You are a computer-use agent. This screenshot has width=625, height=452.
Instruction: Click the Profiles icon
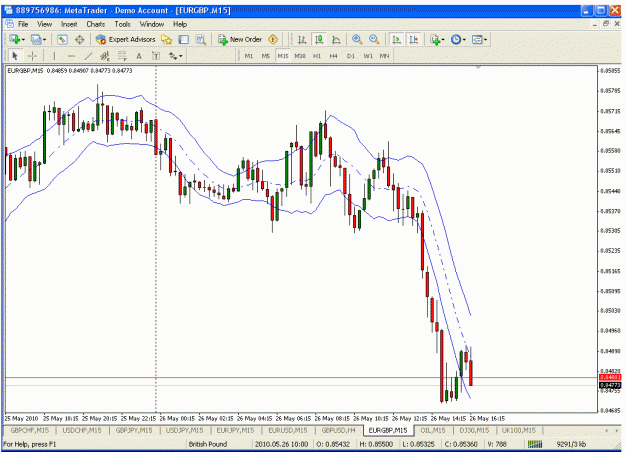(x=36, y=39)
